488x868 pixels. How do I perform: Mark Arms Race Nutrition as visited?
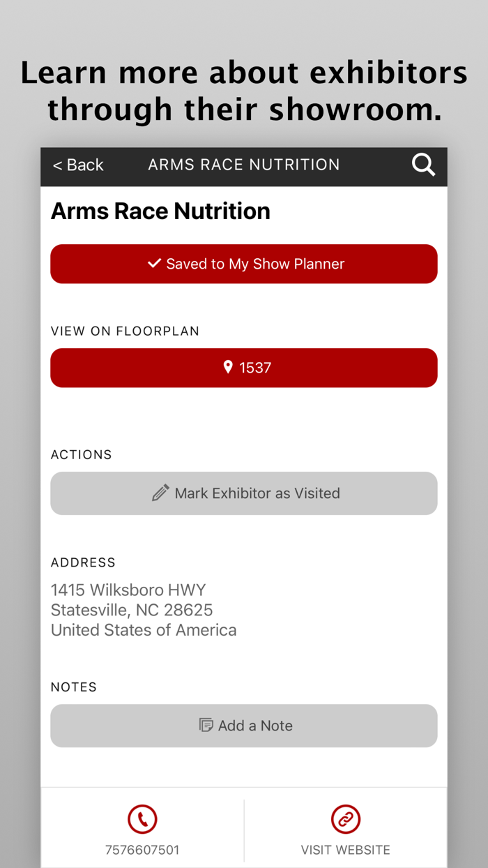coord(244,493)
